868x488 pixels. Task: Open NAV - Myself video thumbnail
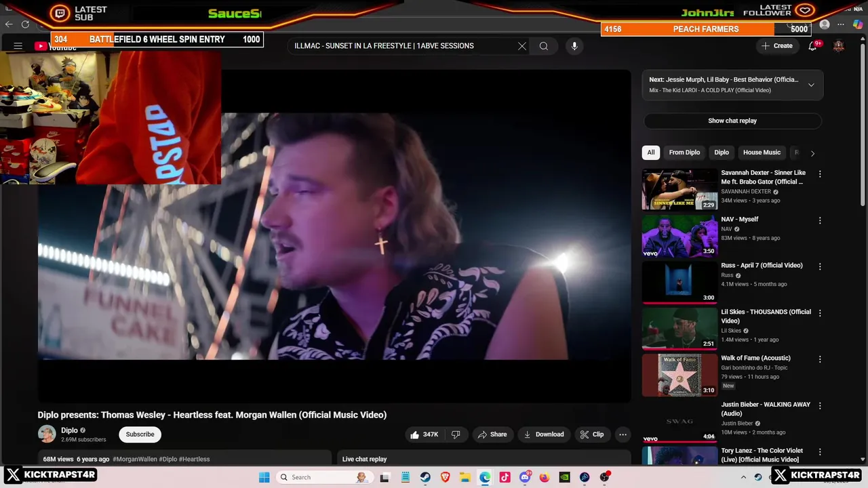point(679,235)
